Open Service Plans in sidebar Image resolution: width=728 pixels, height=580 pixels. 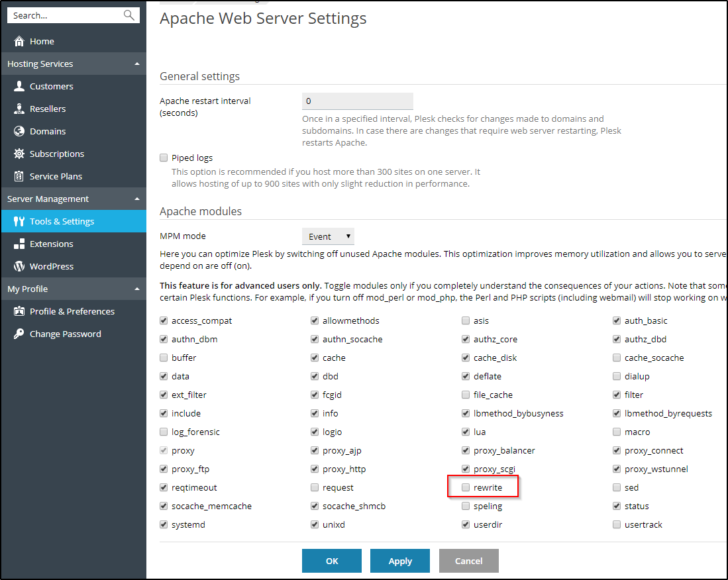coord(56,176)
